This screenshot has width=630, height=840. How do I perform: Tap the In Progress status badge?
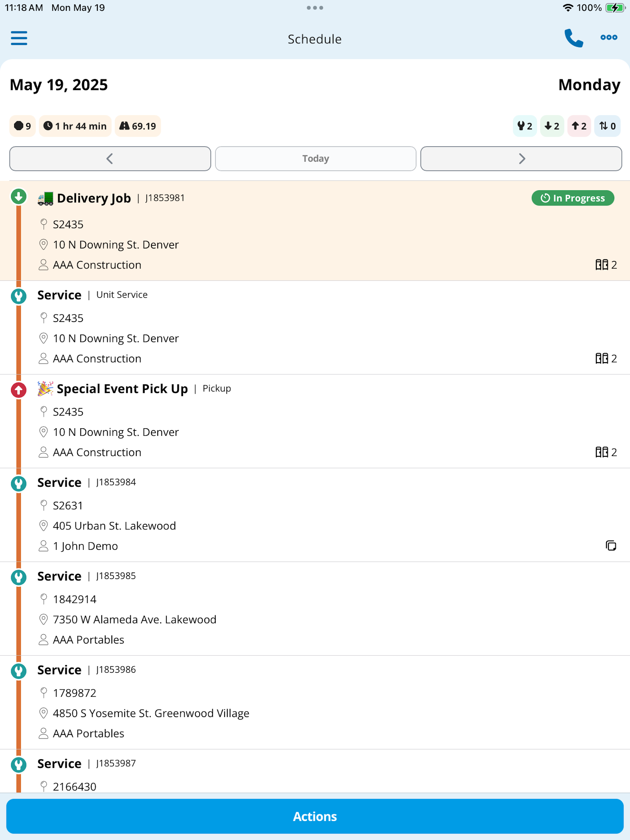pyautogui.click(x=572, y=198)
